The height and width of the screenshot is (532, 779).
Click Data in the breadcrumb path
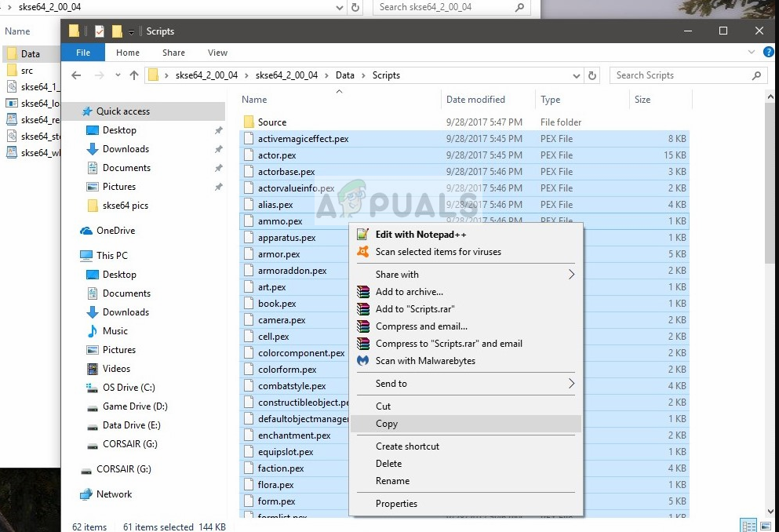pos(345,75)
